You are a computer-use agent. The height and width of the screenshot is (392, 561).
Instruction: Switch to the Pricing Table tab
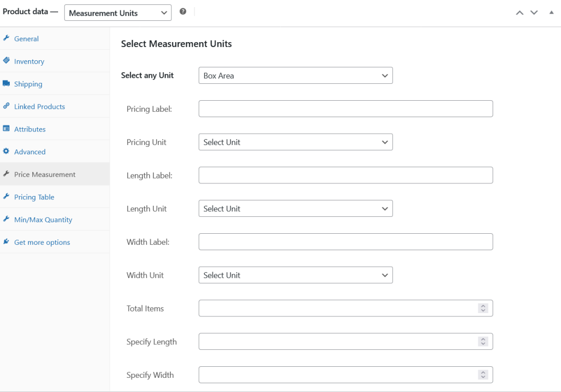34,197
